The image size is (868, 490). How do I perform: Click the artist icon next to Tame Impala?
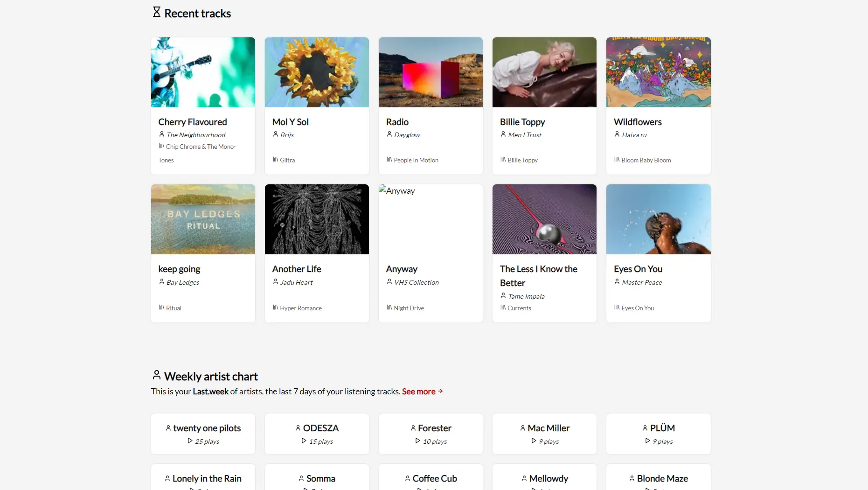click(503, 296)
